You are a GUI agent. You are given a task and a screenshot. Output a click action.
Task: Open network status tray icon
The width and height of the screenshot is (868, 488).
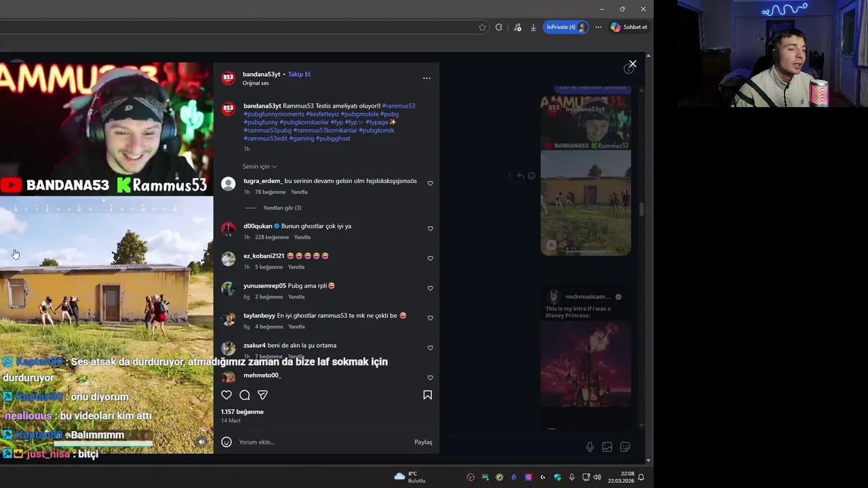point(586,477)
